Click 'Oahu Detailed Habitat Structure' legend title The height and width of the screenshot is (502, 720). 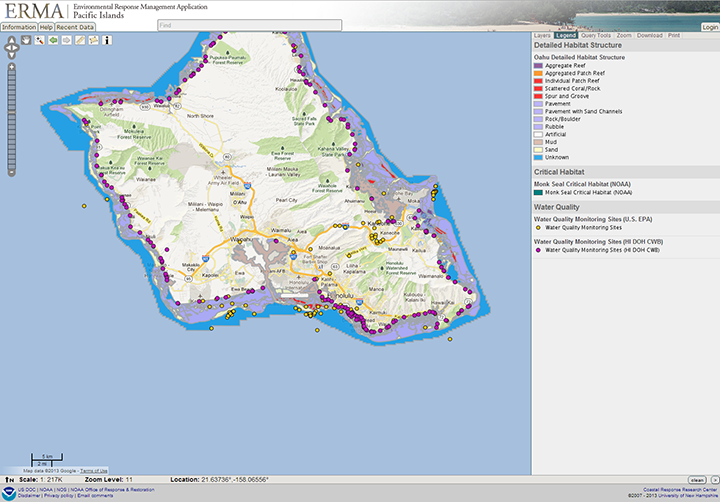pos(579,57)
